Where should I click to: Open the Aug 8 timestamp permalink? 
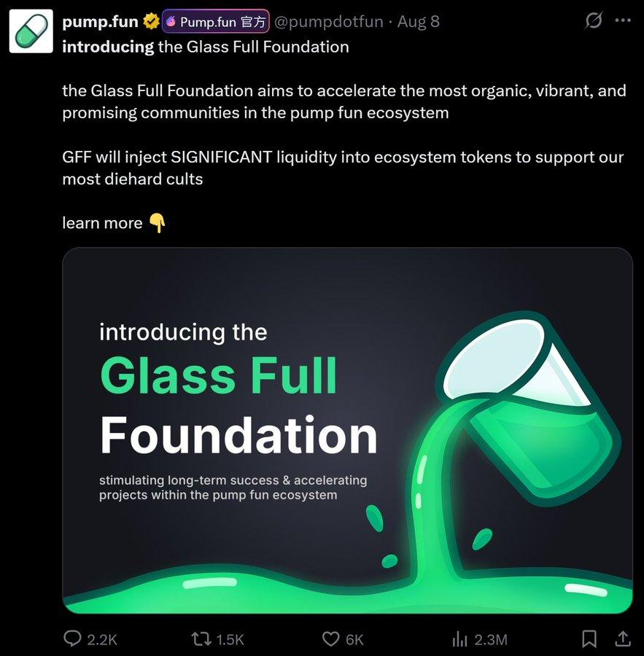(x=419, y=22)
